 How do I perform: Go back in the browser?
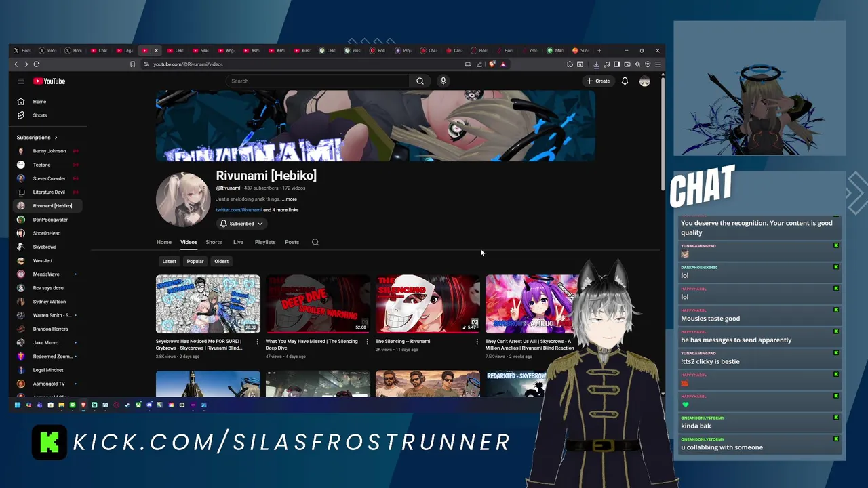pos(16,64)
